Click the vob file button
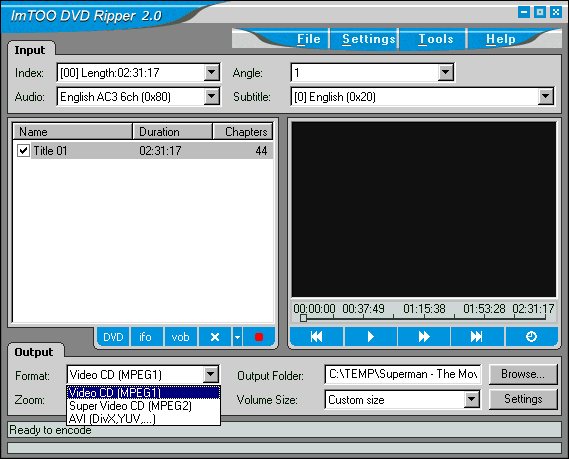This screenshot has height=459, width=569. coord(181,337)
